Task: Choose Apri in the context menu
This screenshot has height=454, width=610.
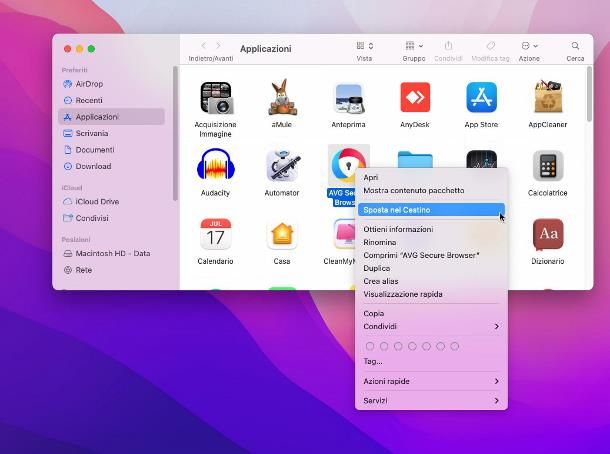Action: point(431,177)
